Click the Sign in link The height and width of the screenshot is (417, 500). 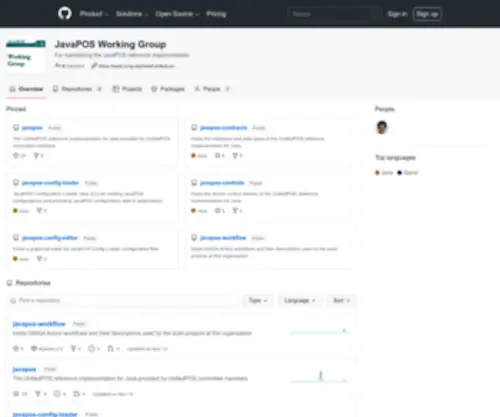point(397,14)
